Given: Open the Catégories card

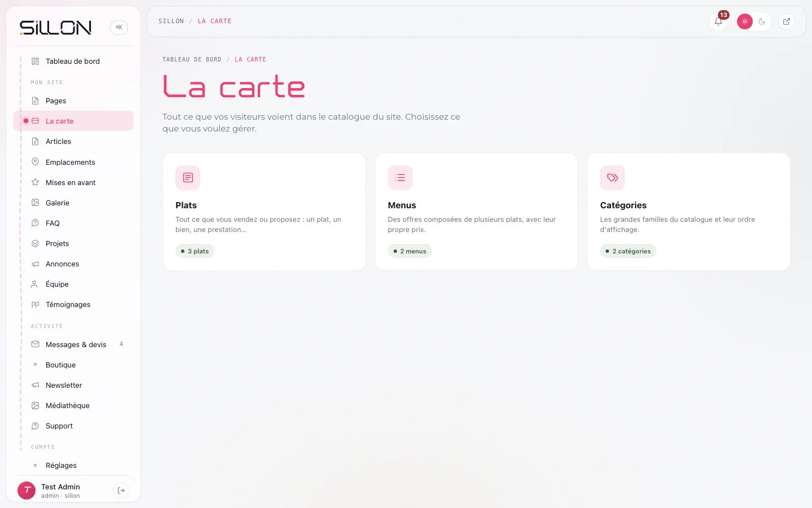Looking at the screenshot, I should [x=689, y=212].
